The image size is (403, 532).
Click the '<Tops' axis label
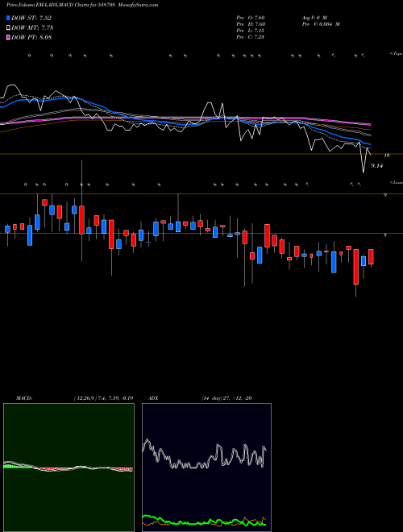click(x=396, y=54)
